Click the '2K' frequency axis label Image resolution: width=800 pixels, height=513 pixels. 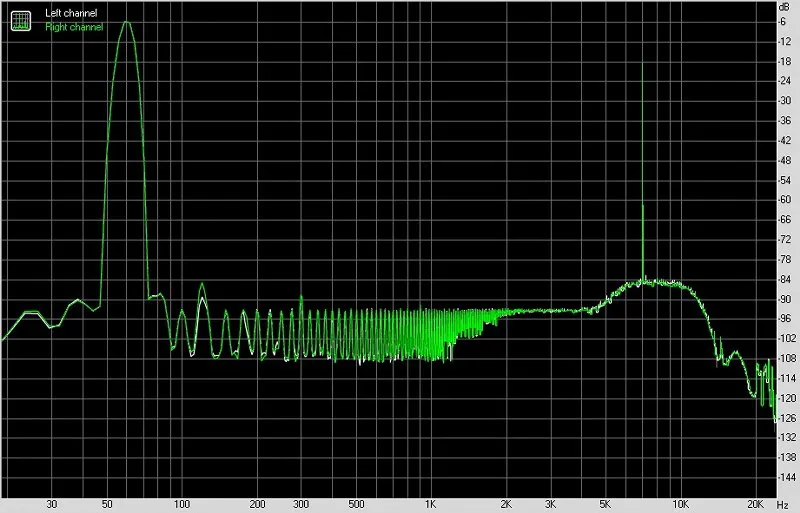point(506,505)
